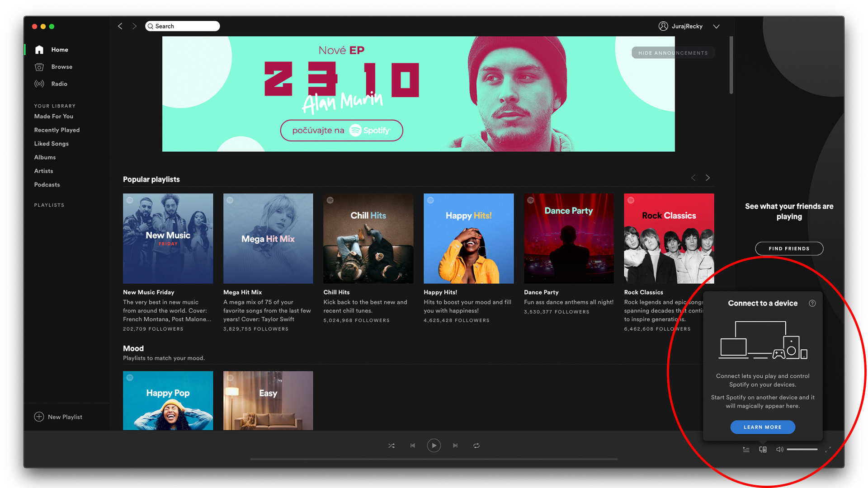Open the Rock Classics playlist cover
Viewport: 868px width, 488px height.
click(x=669, y=239)
